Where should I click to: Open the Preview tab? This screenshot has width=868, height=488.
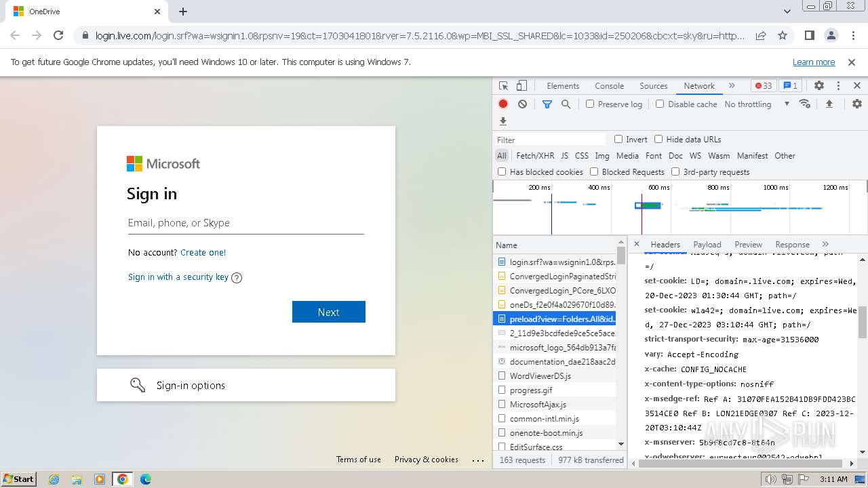click(x=749, y=244)
